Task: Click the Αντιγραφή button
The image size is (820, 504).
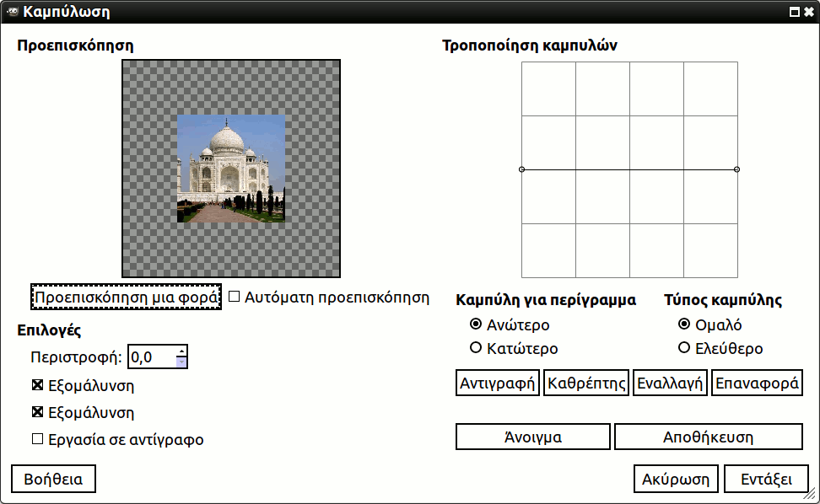Action: click(498, 383)
